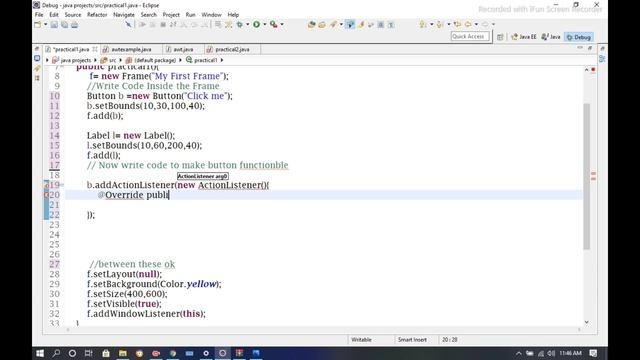Image resolution: width=640 pixels, height=360 pixels.
Task: Open the Windows Start menu
Action: 40,353
